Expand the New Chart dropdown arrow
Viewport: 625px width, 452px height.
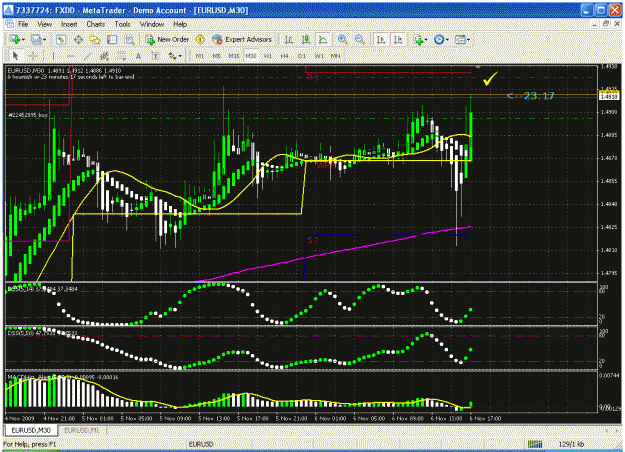(x=24, y=40)
